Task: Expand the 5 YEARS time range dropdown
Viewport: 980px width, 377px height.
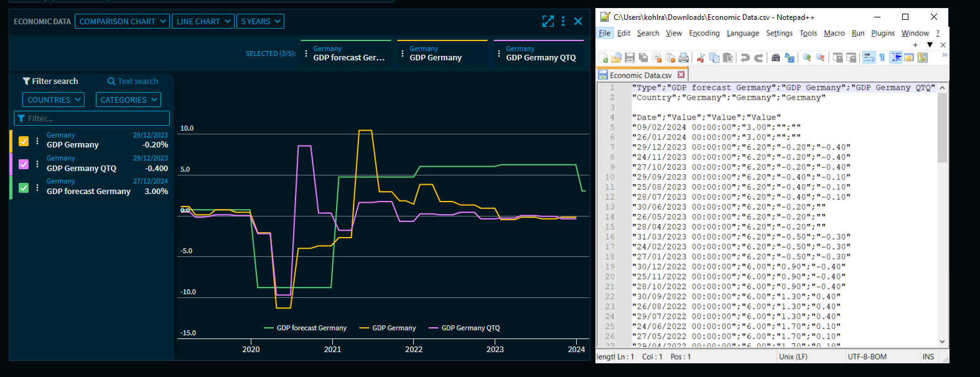Action: pyautogui.click(x=260, y=21)
